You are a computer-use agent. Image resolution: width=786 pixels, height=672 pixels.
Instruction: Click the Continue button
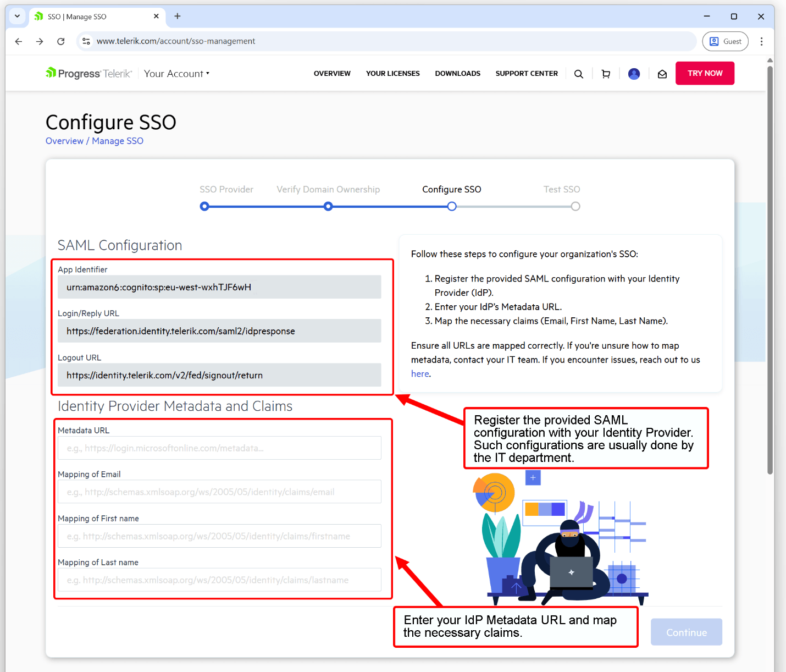click(x=687, y=632)
